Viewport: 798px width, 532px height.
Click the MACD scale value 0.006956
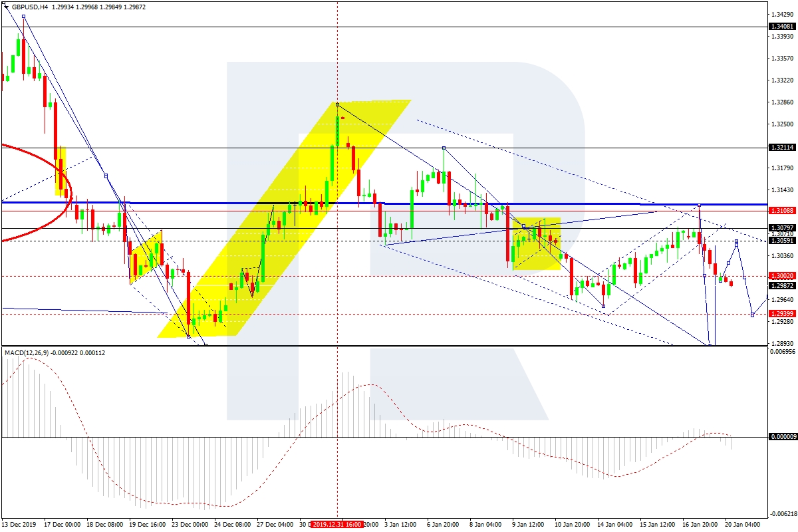[782, 351]
